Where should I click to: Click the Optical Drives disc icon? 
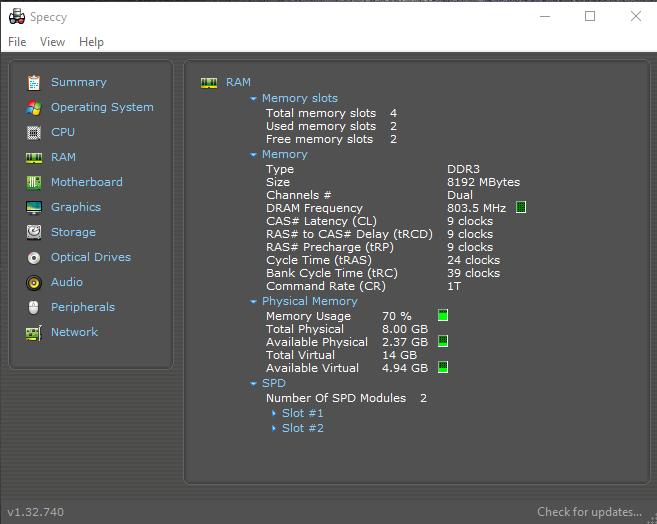34,258
